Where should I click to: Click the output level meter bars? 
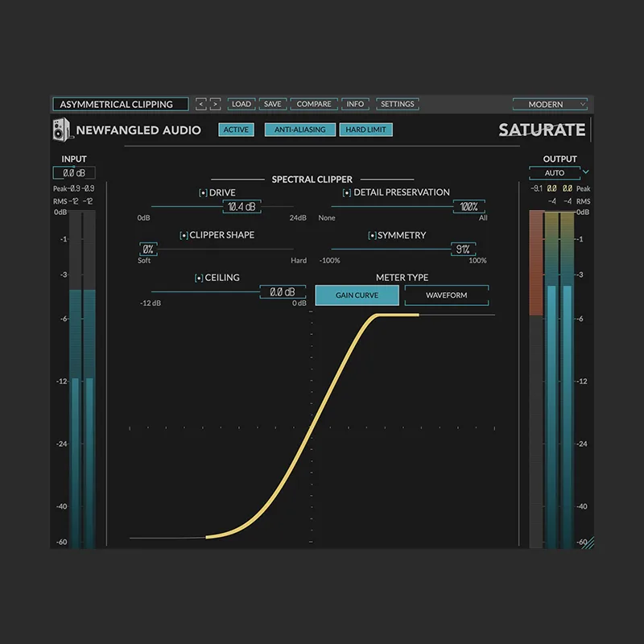click(x=559, y=380)
